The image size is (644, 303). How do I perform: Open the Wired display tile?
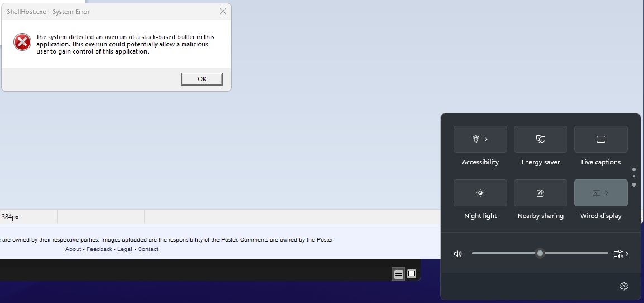(x=601, y=193)
